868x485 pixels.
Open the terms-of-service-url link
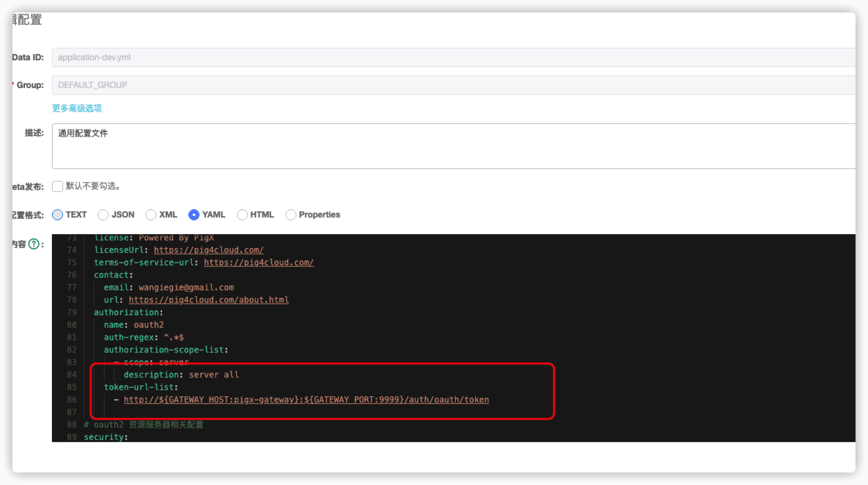259,263
